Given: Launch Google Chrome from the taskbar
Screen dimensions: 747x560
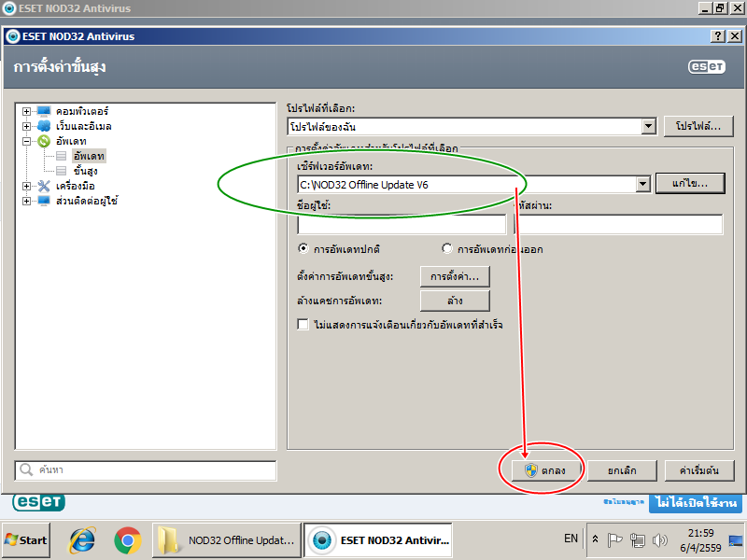Looking at the screenshot, I should coord(127,540).
